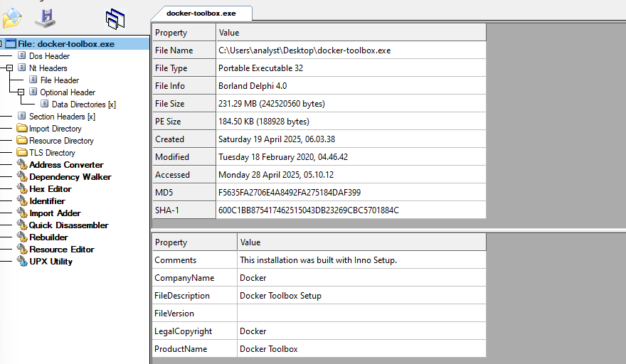Switch to the docker-toolbox.exe tab

pyautogui.click(x=201, y=13)
